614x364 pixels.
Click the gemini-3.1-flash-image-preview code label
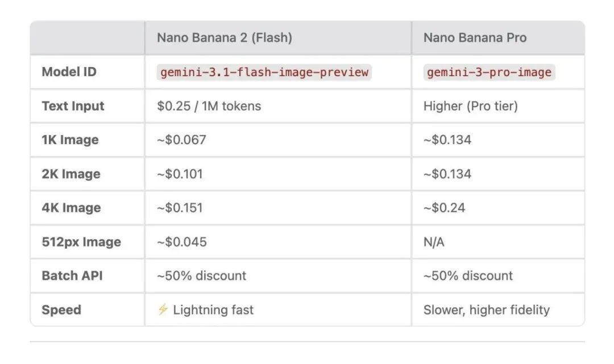[x=264, y=72]
